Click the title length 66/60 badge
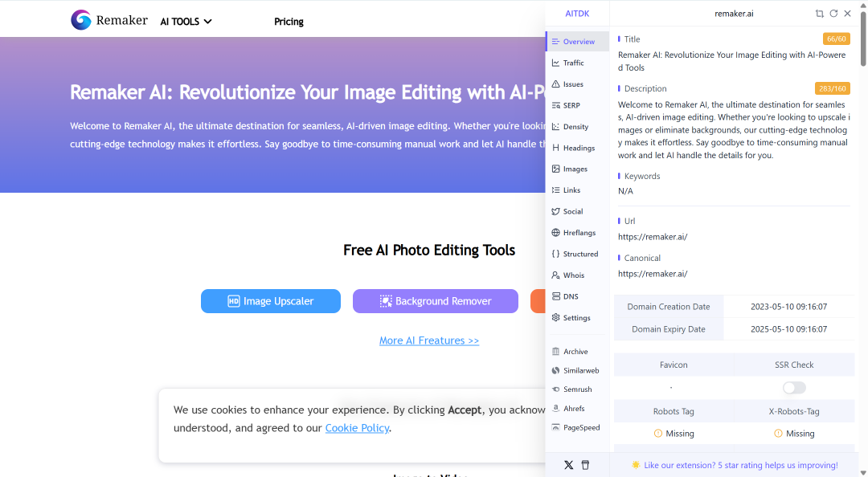Image resolution: width=868 pixels, height=477 pixels. pos(837,39)
